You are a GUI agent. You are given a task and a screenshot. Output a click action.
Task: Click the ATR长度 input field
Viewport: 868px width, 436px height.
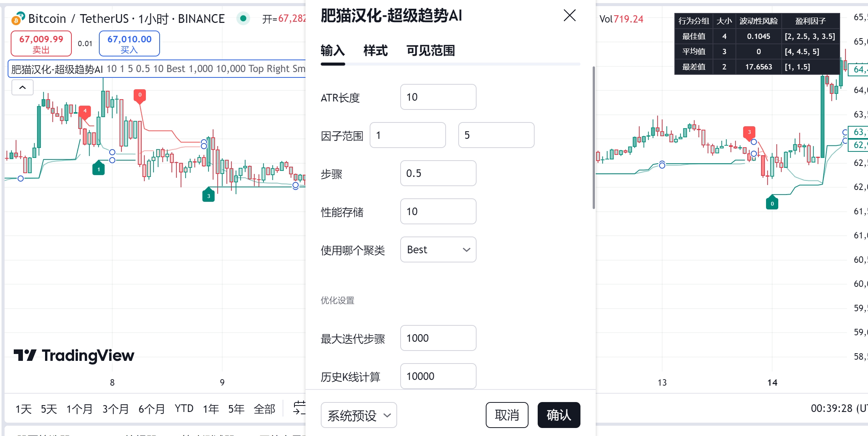click(x=438, y=97)
